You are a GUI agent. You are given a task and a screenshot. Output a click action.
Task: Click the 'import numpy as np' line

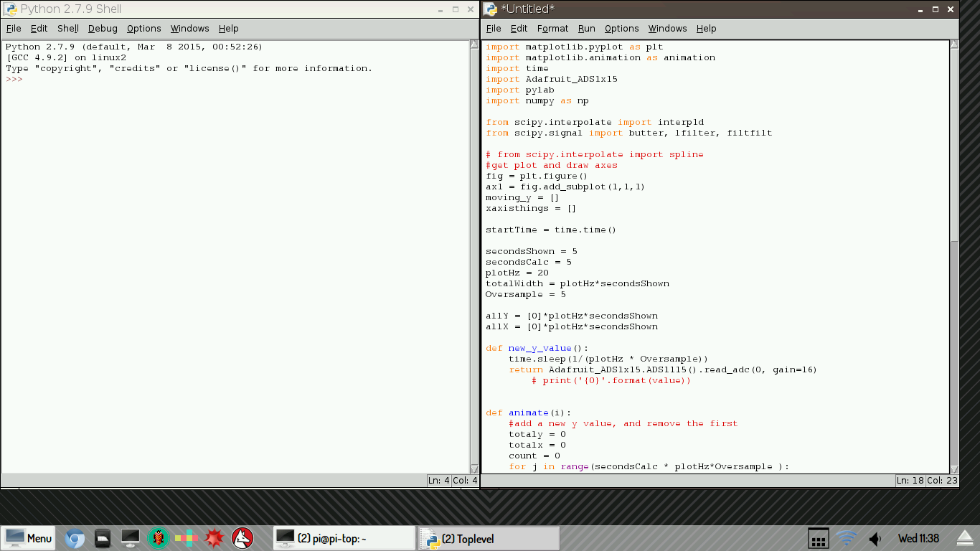537,100
